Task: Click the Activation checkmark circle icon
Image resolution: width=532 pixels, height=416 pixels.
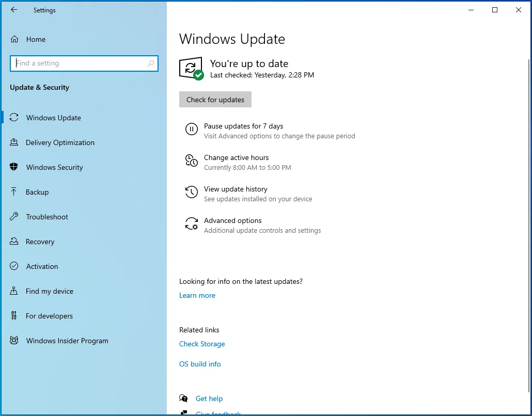Action: pyautogui.click(x=14, y=266)
